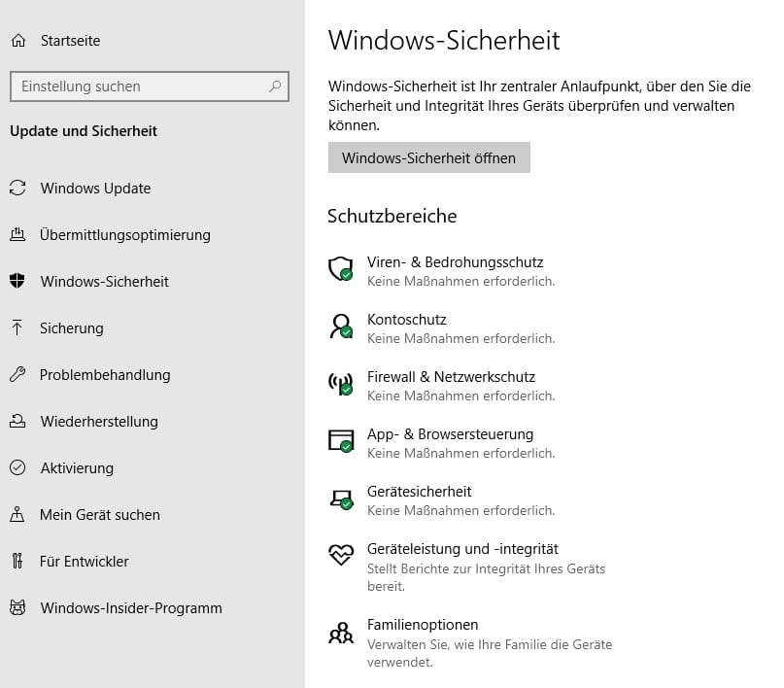The height and width of the screenshot is (688, 784).
Task: Click the Windows Update refresh icon
Action: click(x=17, y=189)
